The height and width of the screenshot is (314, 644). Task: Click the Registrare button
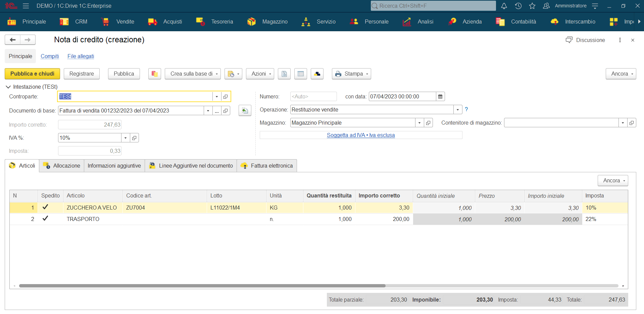point(82,74)
